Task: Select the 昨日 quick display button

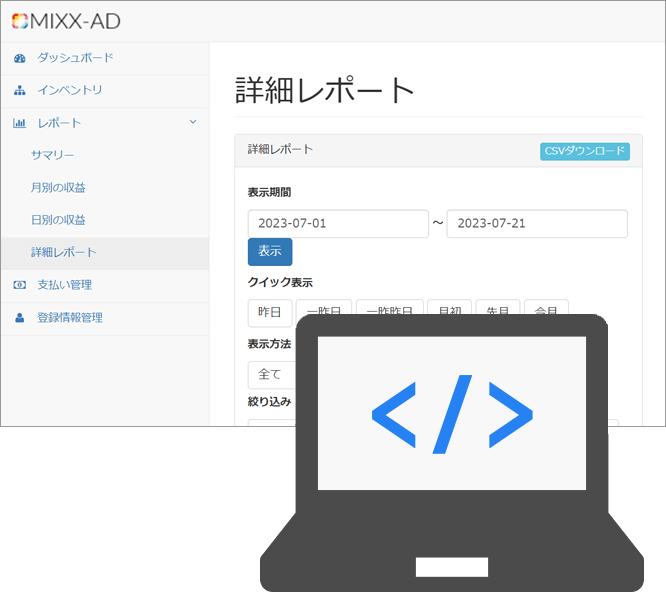Action: tap(270, 311)
